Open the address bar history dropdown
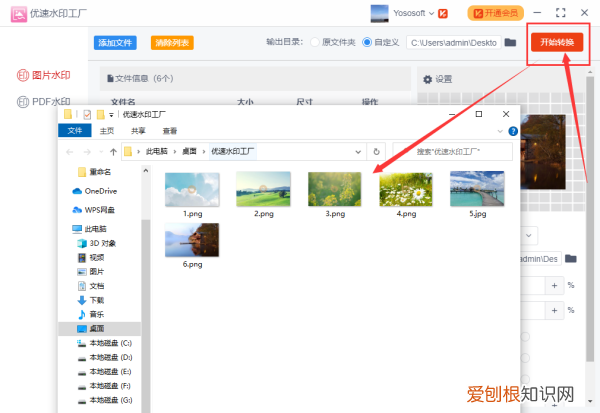 (x=358, y=152)
